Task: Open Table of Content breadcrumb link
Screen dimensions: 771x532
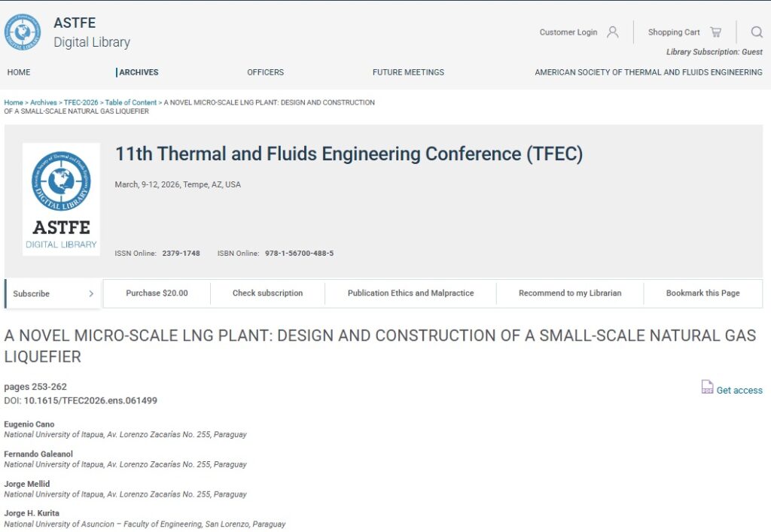Action: click(131, 102)
